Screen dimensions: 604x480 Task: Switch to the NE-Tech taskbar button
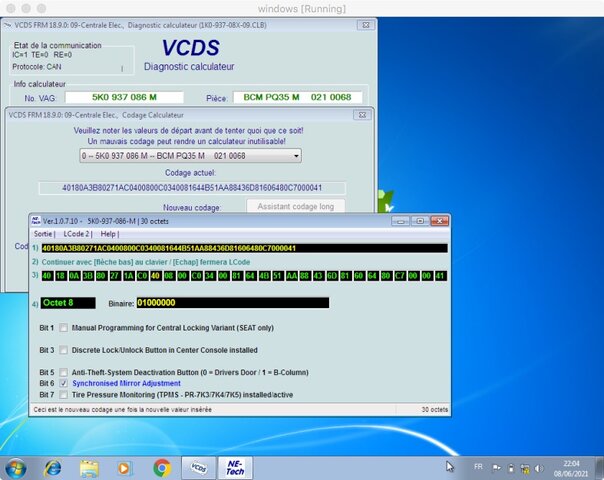coord(235,468)
